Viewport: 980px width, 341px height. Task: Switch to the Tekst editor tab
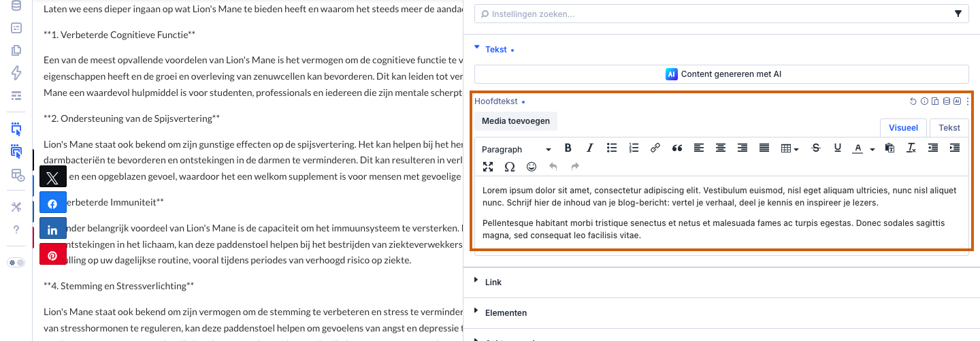(x=949, y=128)
